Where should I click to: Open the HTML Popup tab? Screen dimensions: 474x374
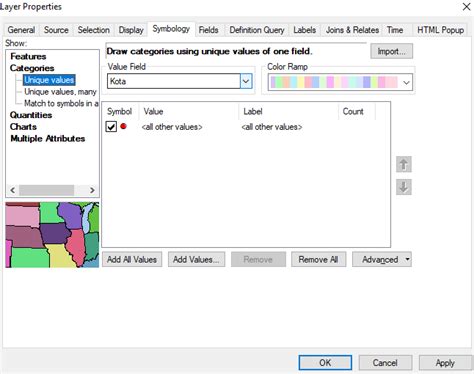tap(440, 30)
